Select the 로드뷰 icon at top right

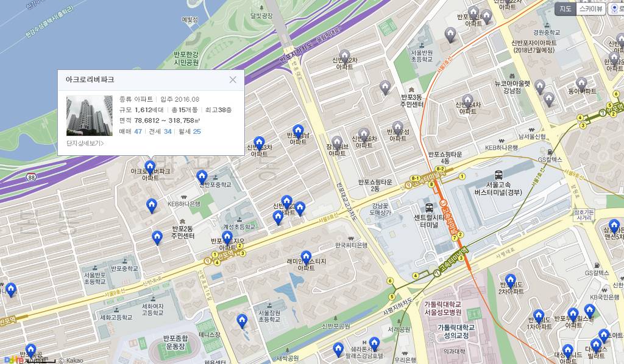pos(615,7)
